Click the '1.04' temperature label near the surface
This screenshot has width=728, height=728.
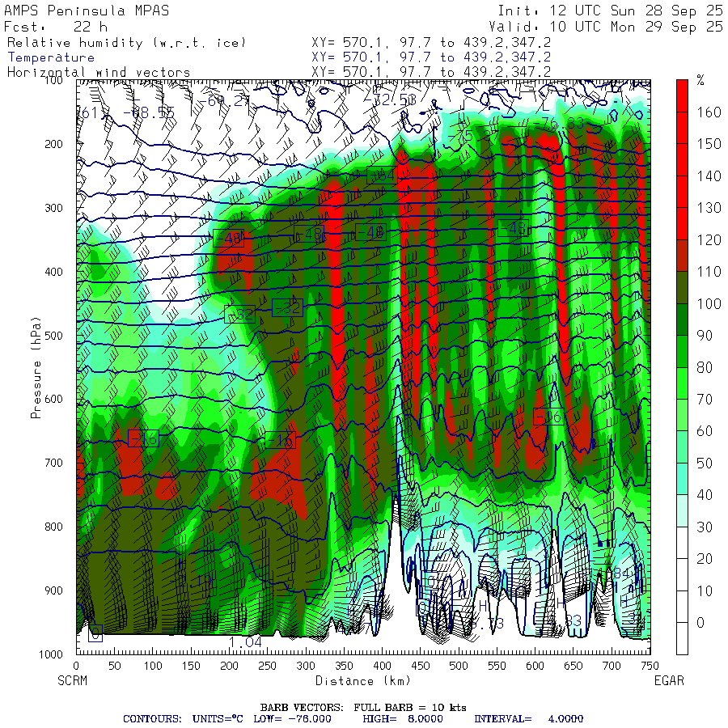[x=245, y=642]
